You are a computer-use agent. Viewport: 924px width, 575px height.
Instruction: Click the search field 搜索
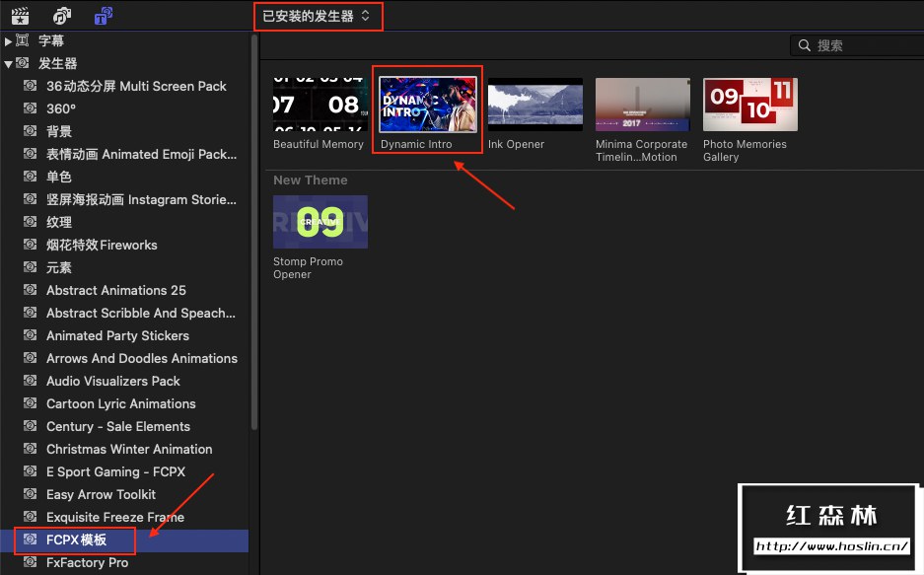pos(857,45)
